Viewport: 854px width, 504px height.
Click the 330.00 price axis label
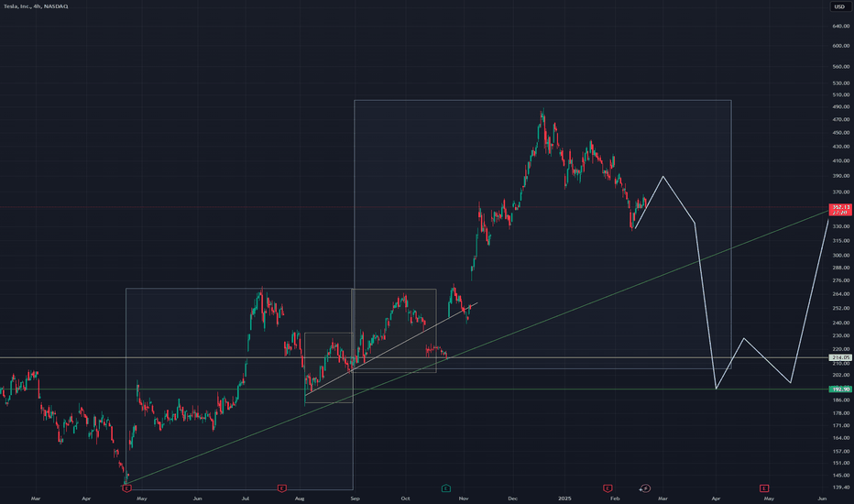point(841,226)
